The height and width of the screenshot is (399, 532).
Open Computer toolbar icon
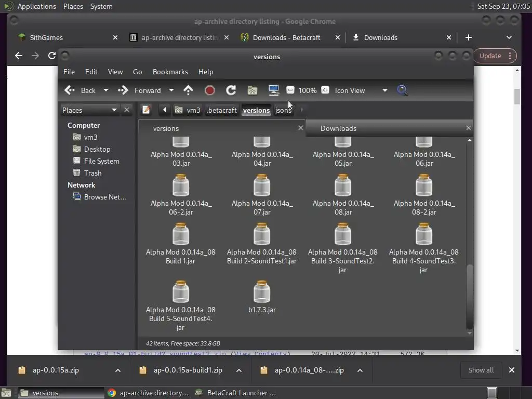tap(273, 90)
